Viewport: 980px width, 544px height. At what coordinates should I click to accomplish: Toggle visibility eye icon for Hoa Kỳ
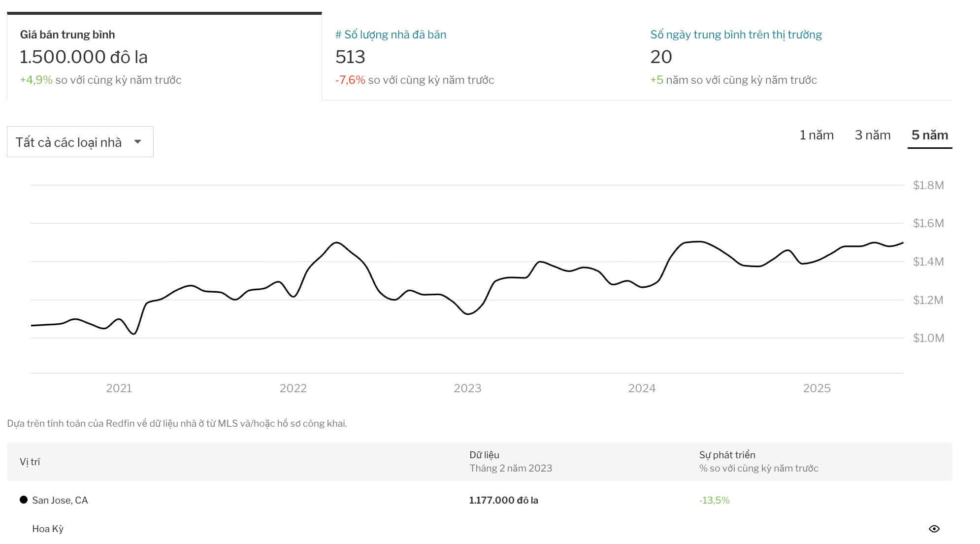(x=934, y=529)
